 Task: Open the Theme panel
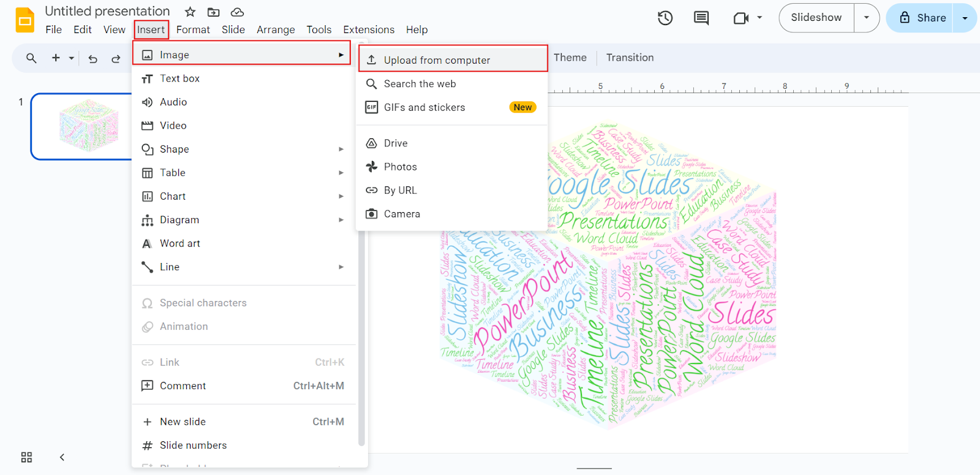coord(570,58)
